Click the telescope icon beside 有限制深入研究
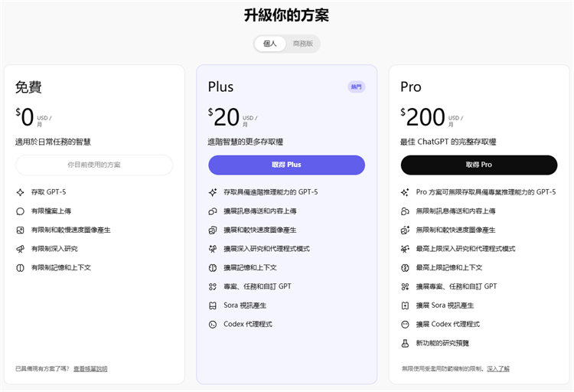 tap(20, 249)
